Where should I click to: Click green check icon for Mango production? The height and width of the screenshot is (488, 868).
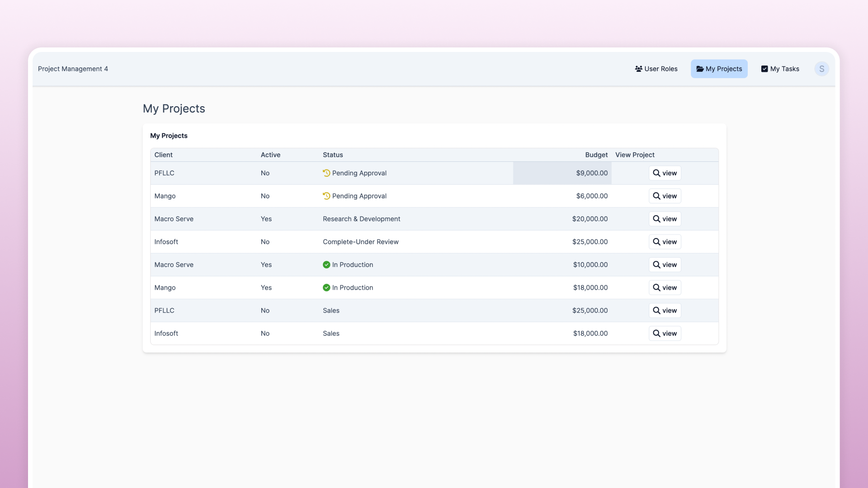(x=326, y=288)
